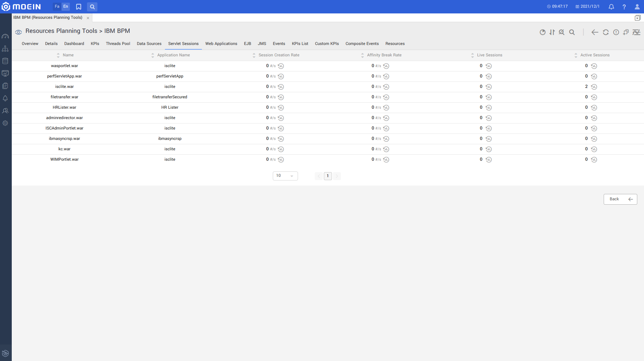Click the close-all-tabs icon at right

click(x=637, y=18)
